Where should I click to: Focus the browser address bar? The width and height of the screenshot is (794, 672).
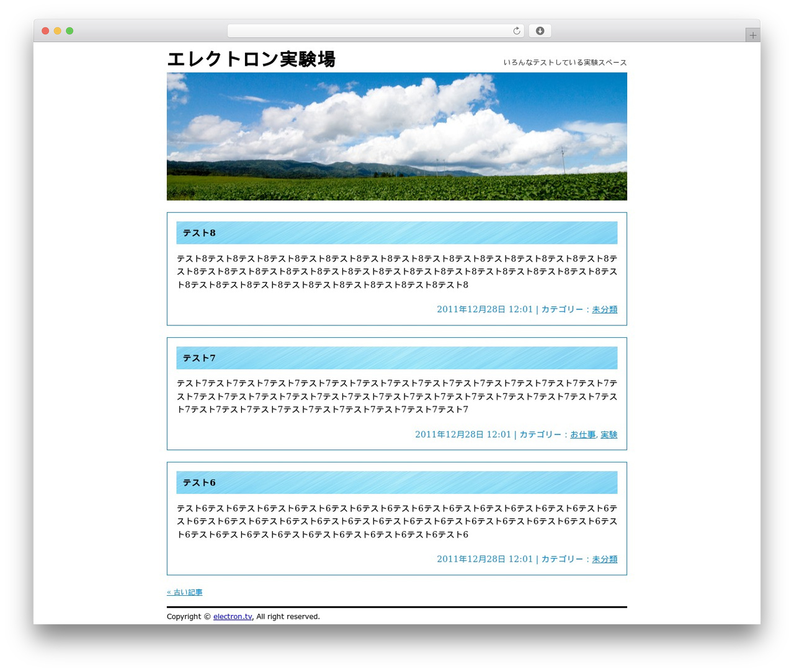(375, 31)
